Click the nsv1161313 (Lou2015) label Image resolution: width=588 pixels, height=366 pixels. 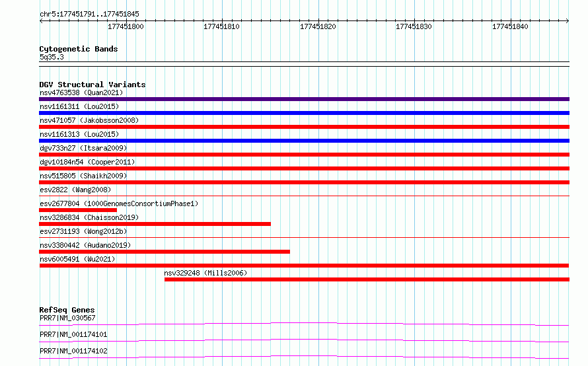tap(79, 134)
